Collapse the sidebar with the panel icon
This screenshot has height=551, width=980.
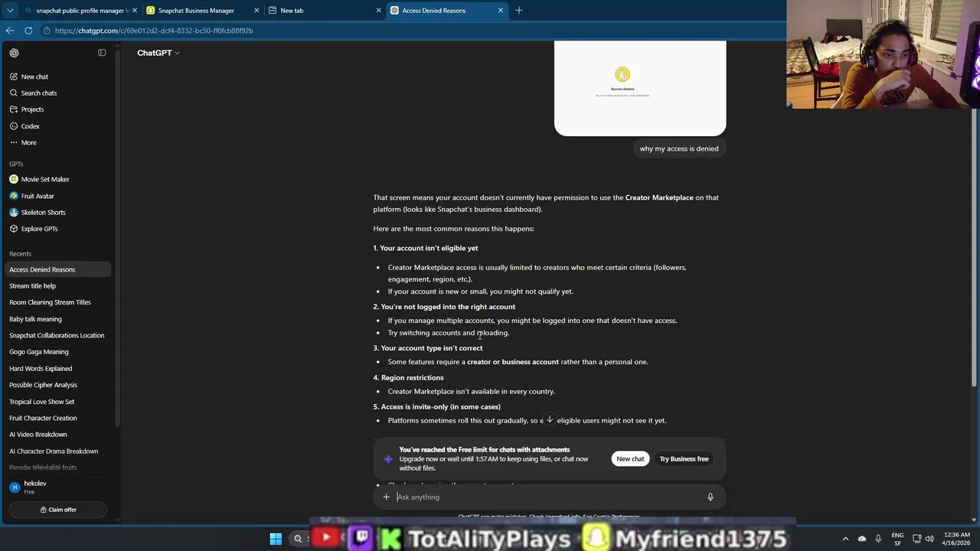(x=102, y=53)
